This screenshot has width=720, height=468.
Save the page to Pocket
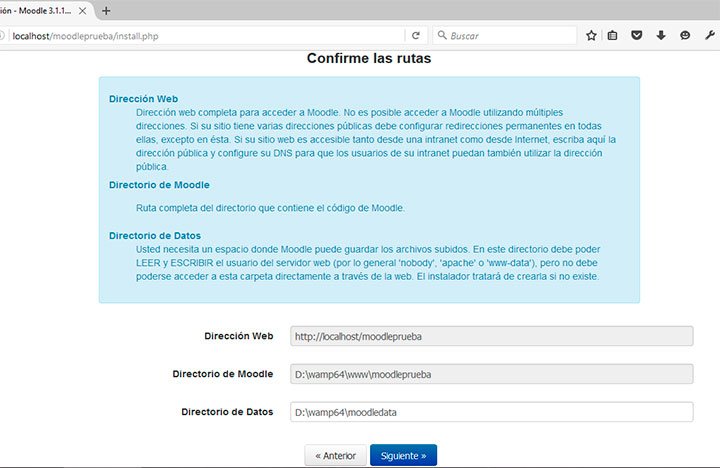click(637, 35)
